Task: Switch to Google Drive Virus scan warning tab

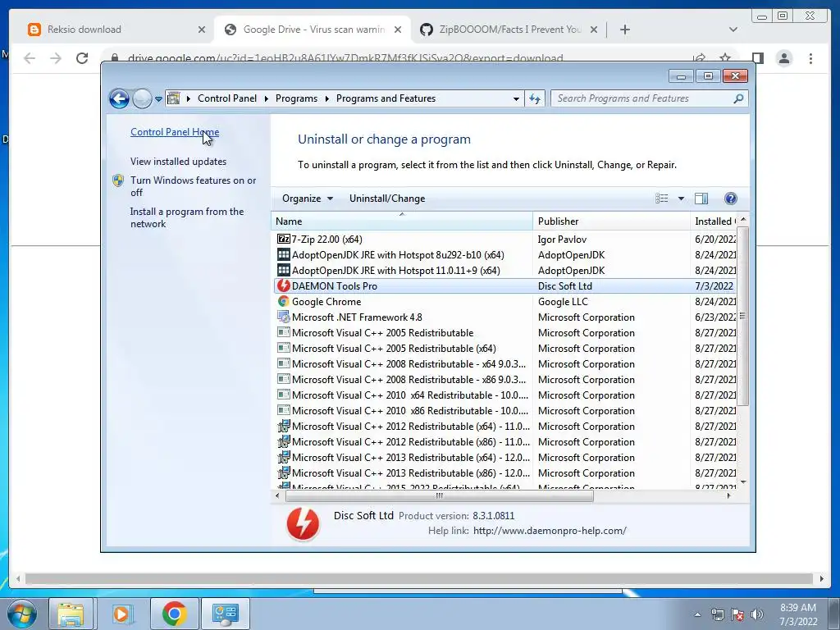Action: (x=313, y=30)
